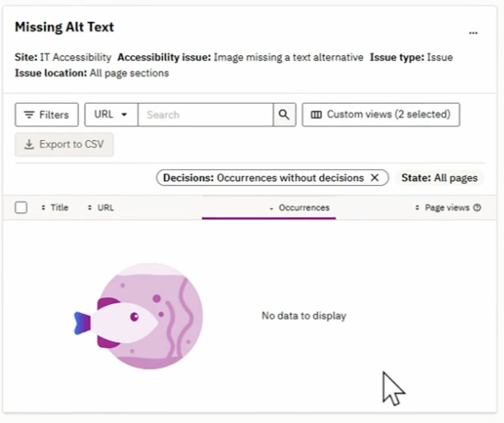Expand the URL search-type dropdown
The width and height of the screenshot is (504, 423).
click(111, 115)
